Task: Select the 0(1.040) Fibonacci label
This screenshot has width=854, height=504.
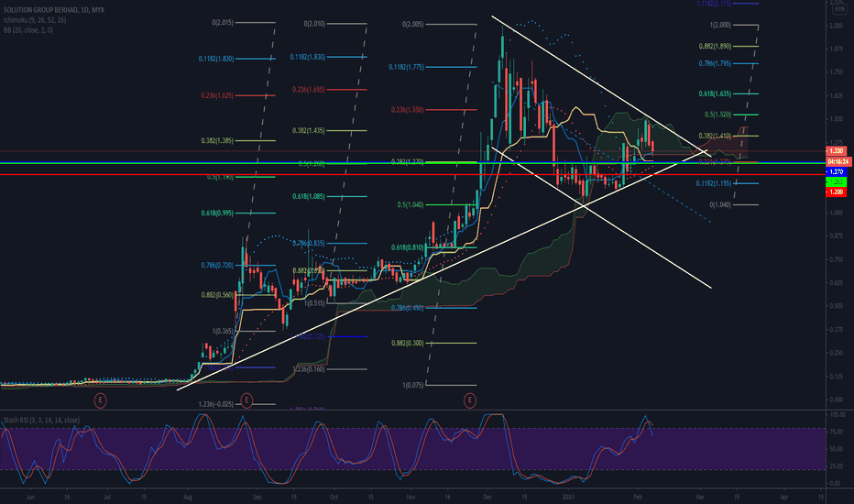Action: (720, 205)
